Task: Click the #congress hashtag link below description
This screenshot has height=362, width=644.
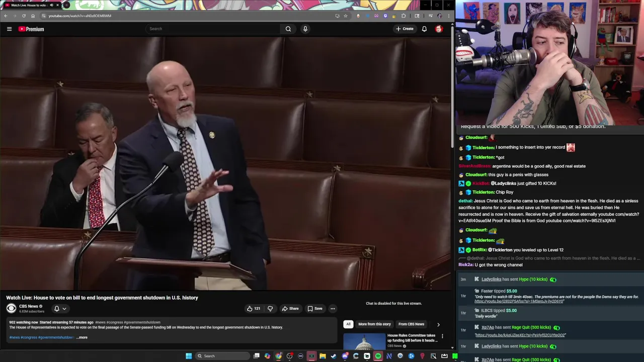Action: coord(29,337)
